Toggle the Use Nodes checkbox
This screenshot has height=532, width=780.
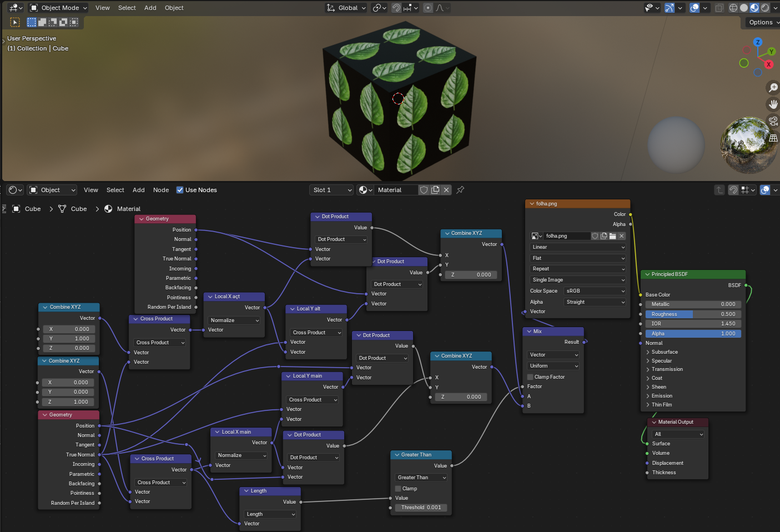(180, 190)
